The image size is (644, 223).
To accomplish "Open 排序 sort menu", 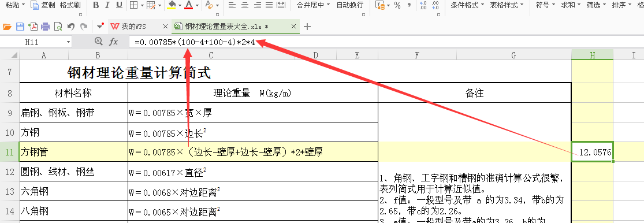I will (621, 5).
